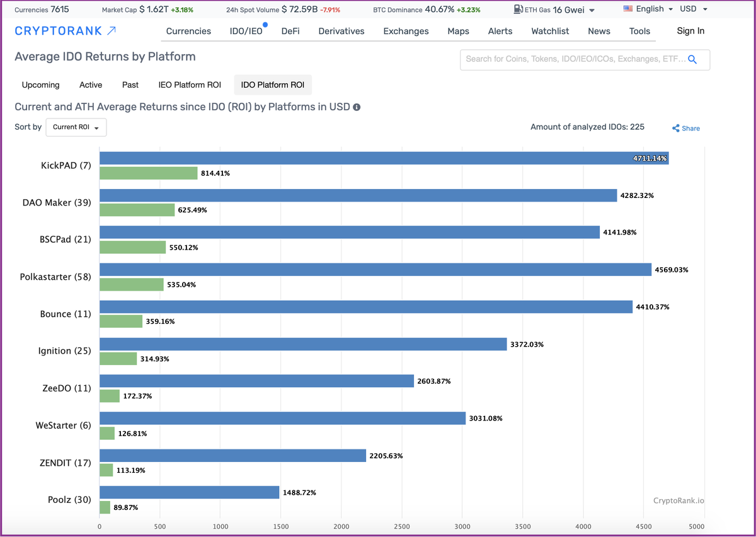Go to Alerts page
This screenshot has width=756, height=537.
click(500, 31)
